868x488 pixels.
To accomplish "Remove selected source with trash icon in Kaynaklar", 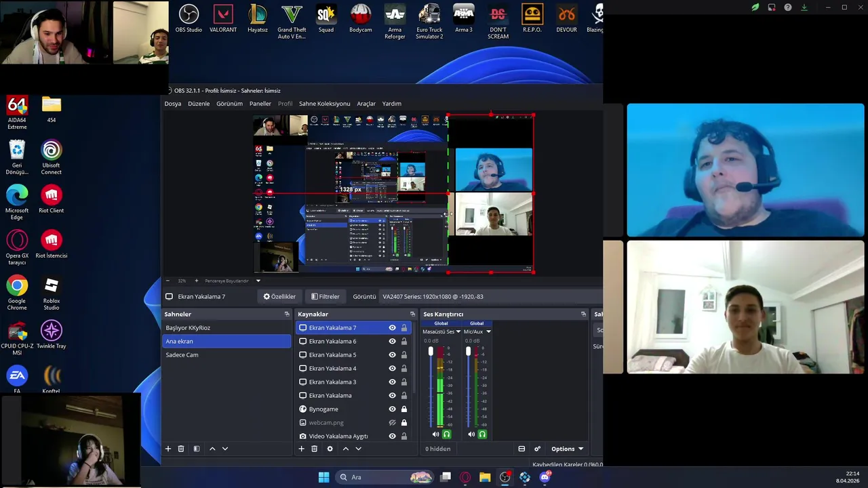I will 315,449.
